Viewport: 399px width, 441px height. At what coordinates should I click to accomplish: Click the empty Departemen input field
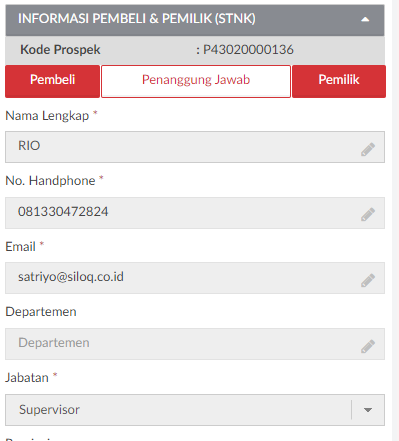[195, 344]
